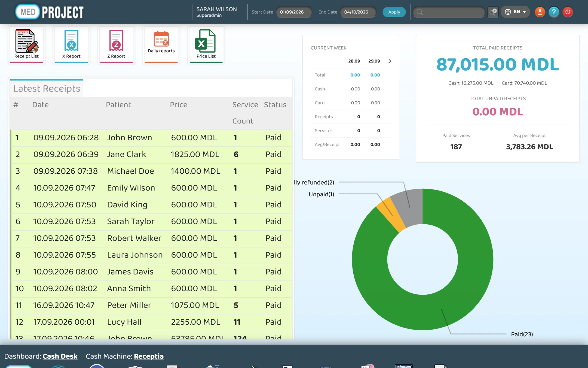Click the Start Date field
Image resolution: width=588 pixels, height=368 pixels.
294,12
